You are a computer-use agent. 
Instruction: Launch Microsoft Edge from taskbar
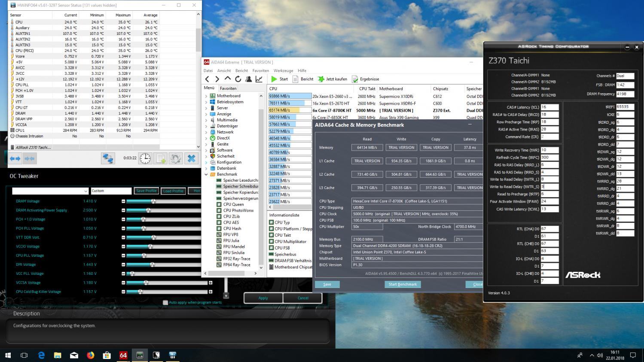(41, 355)
